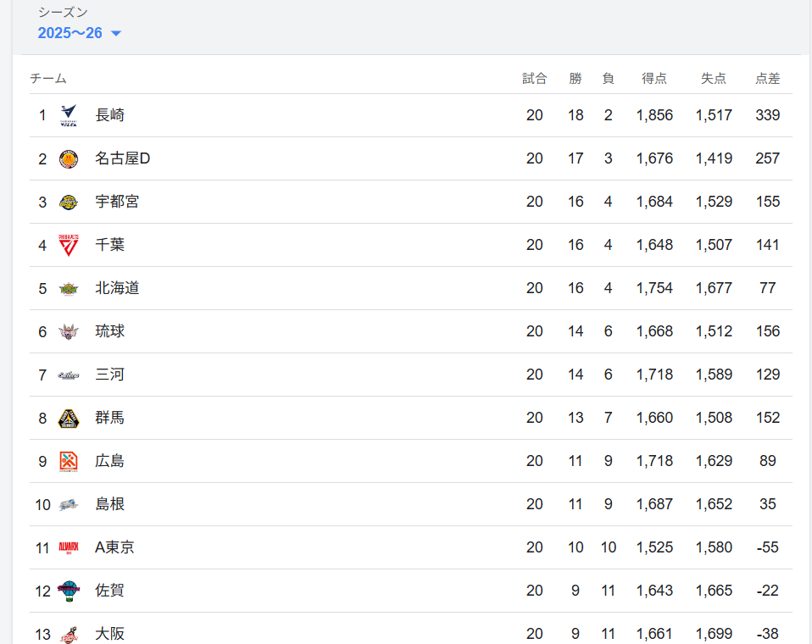812x644 pixels.
Task: Click the 試合 column header
Action: pos(534,78)
